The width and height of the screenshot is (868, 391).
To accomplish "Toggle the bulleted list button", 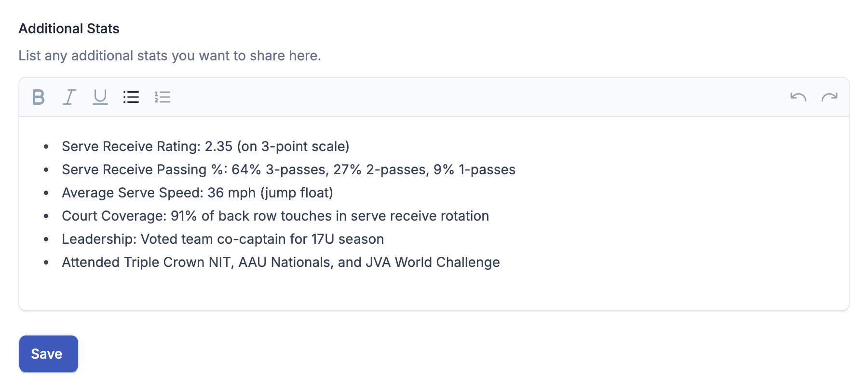I will [131, 97].
